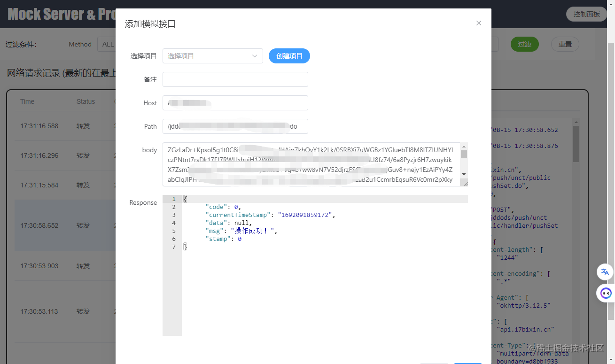Click line 1 of the Response editor
Screen dimensions: 615x364
click(325, 199)
